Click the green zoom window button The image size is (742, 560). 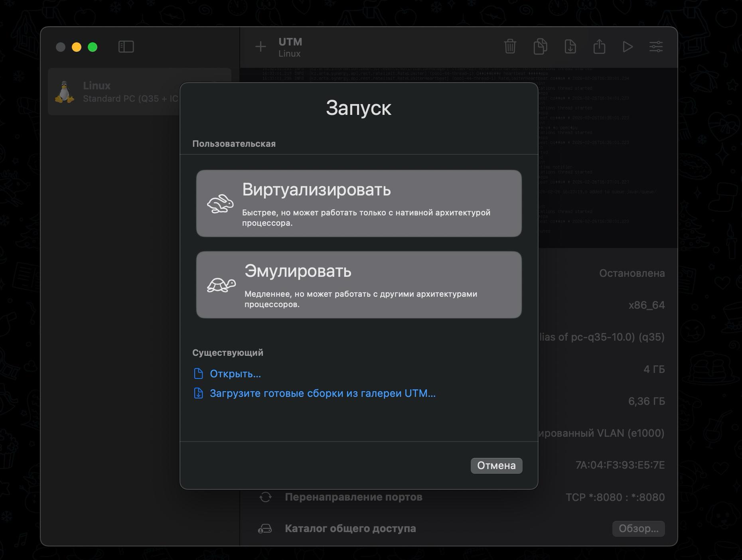click(x=93, y=47)
